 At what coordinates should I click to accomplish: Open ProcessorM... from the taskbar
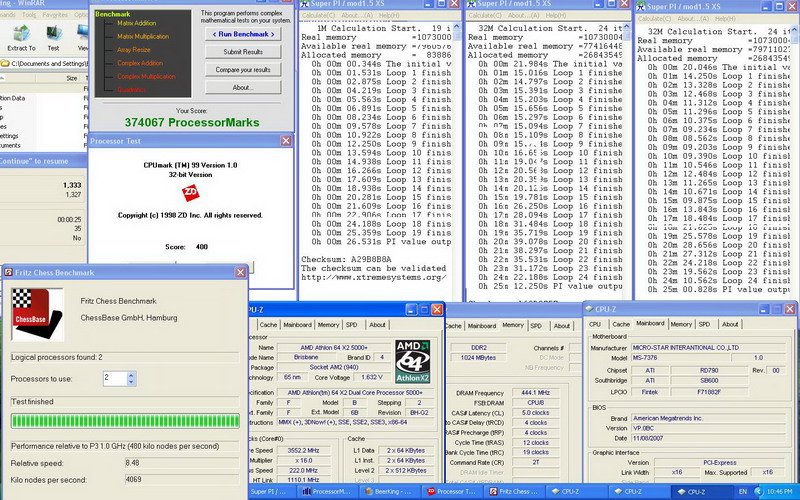click(x=325, y=492)
